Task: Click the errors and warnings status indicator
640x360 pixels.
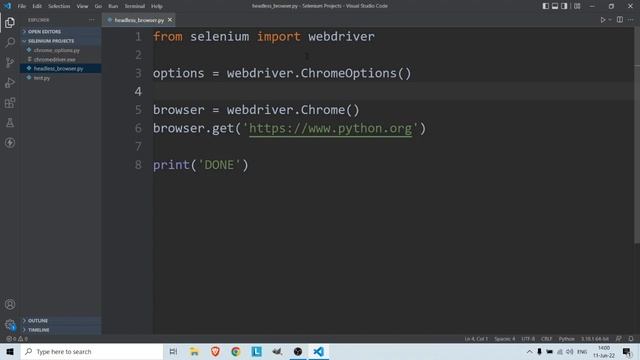Action: (x=17, y=339)
